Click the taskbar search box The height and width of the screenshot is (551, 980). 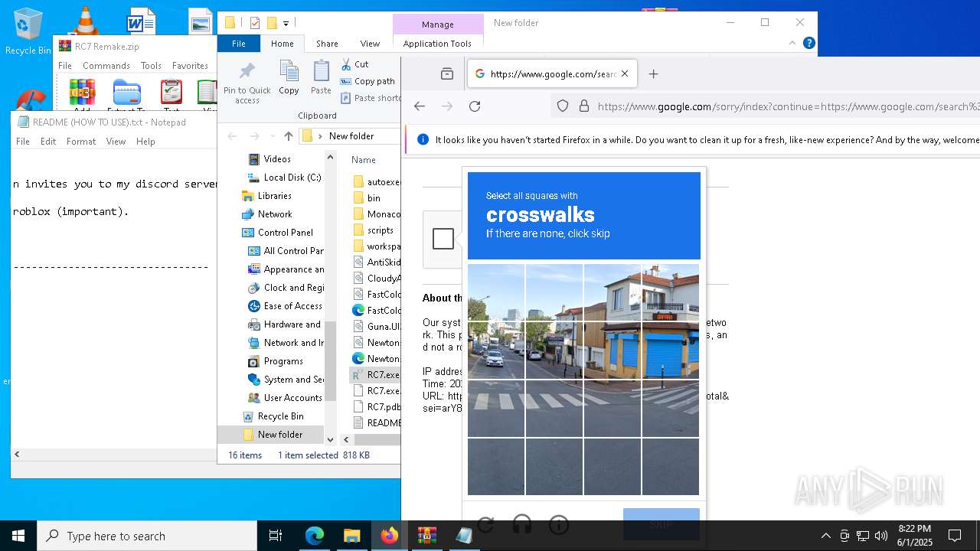pos(147,536)
